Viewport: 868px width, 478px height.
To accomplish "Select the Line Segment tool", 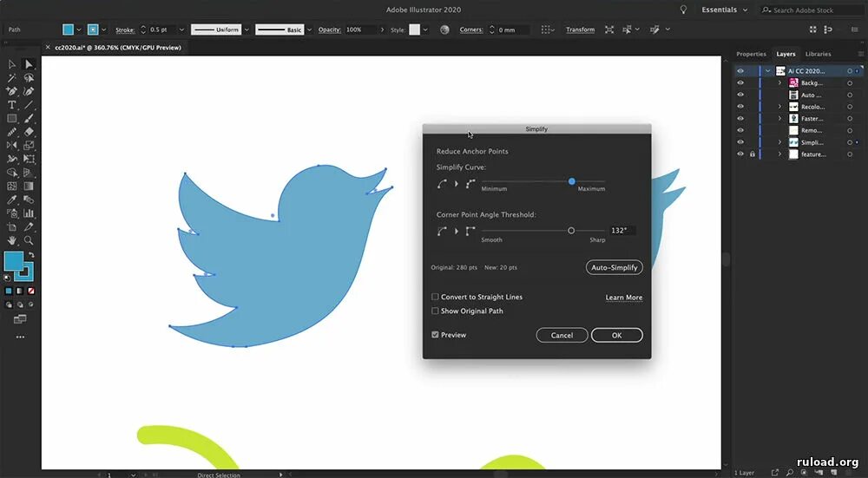I will click(x=29, y=105).
